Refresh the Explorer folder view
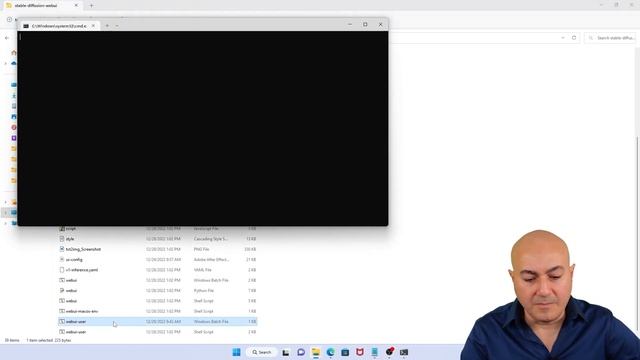 coord(574,38)
